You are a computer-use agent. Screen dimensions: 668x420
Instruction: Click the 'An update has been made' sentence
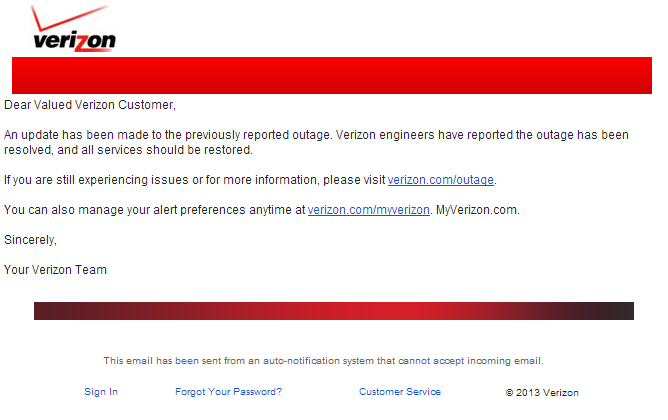click(x=167, y=135)
